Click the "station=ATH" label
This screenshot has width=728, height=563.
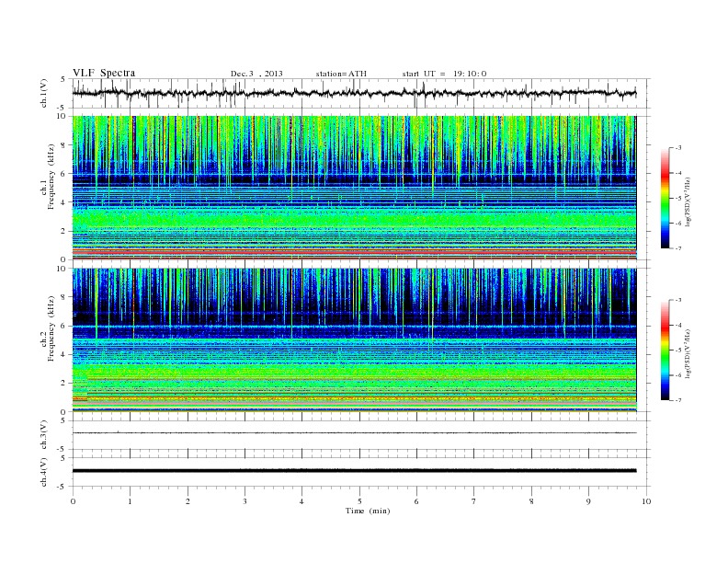(x=341, y=74)
